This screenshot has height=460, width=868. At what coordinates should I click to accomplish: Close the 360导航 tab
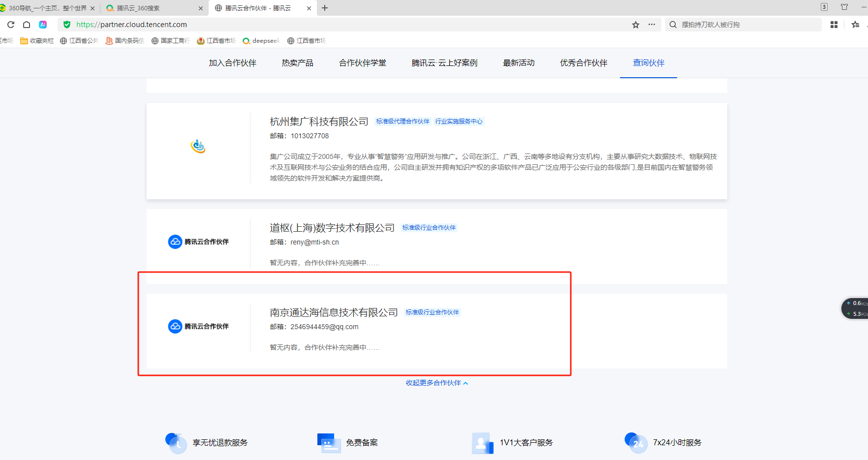pyautogui.click(x=93, y=8)
